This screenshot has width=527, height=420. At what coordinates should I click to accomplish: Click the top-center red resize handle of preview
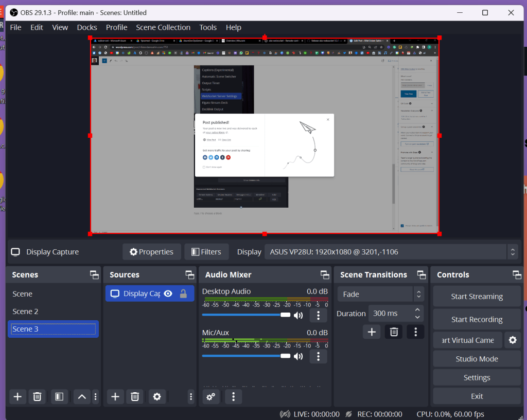pyautogui.click(x=265, y=37)
